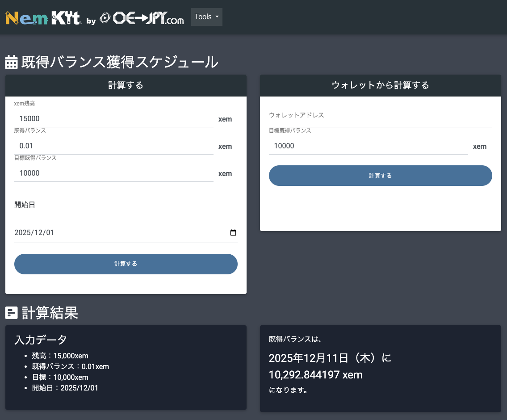Viewport: 507px width, 420px height.
Task: Click the calendar icon beside the page title
Action: click(x=11, y=62)
